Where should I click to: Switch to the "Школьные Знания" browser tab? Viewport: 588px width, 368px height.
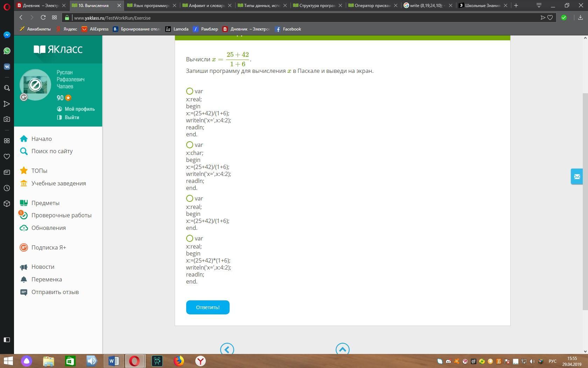point(482,5)
